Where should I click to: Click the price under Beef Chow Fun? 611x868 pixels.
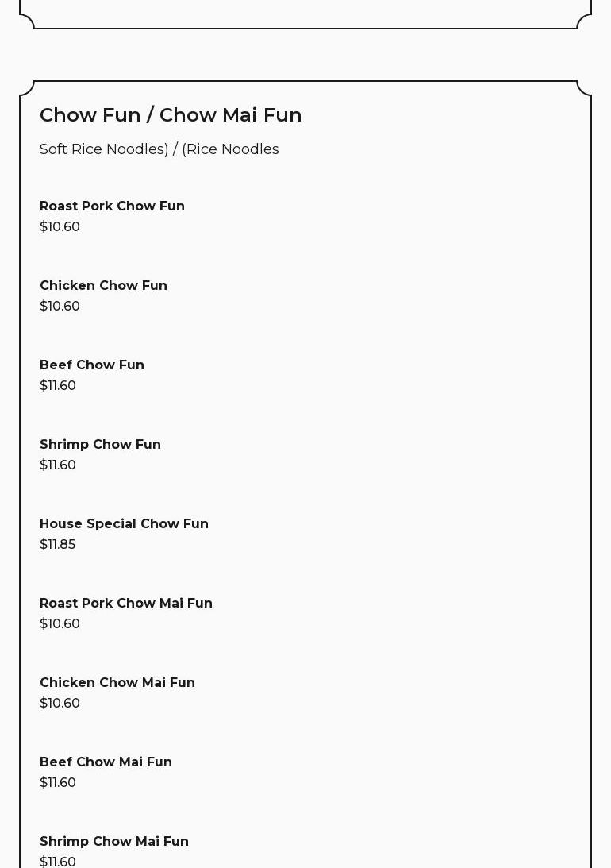coord(58,385)
